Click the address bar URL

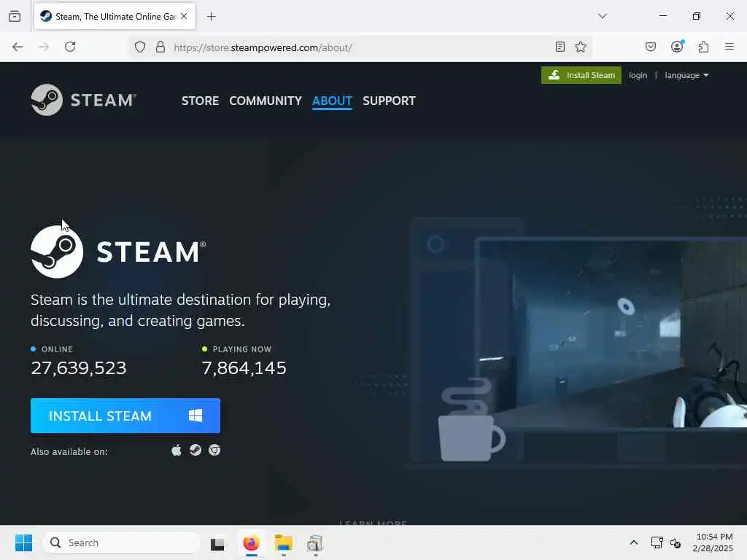[x=263, y=47]
